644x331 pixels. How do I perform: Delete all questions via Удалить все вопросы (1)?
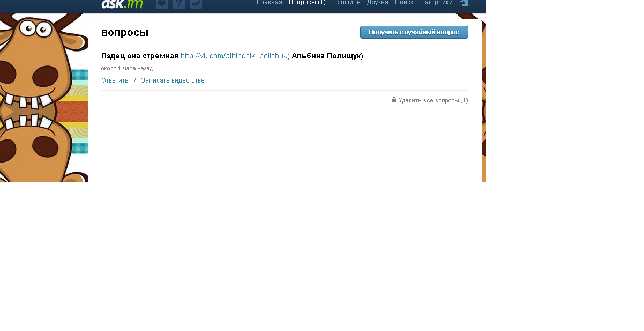click(x=433, y=100)
